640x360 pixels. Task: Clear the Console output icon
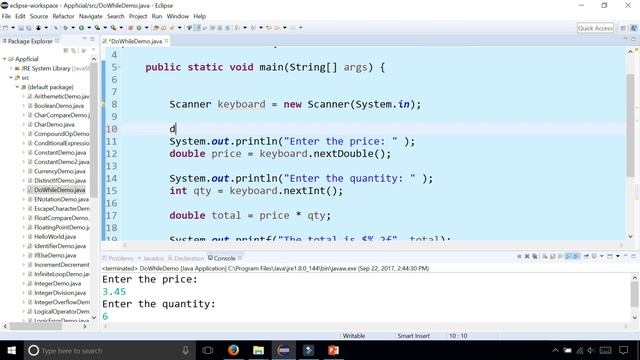coord(545,256)
